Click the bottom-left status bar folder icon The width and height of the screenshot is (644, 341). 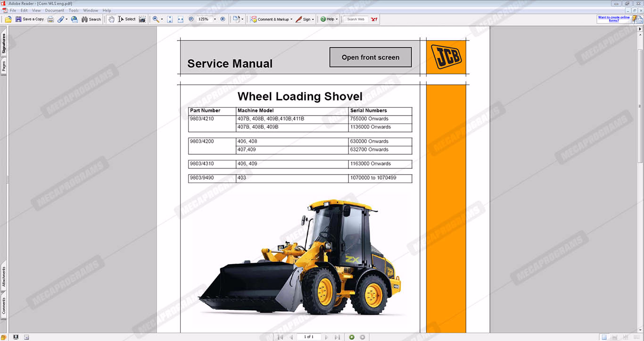point(4,338)
